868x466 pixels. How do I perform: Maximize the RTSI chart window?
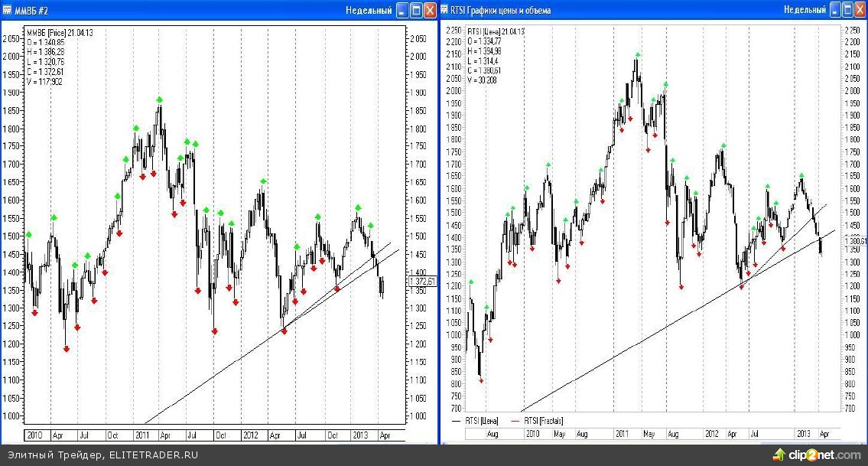(x=849, y=11)
